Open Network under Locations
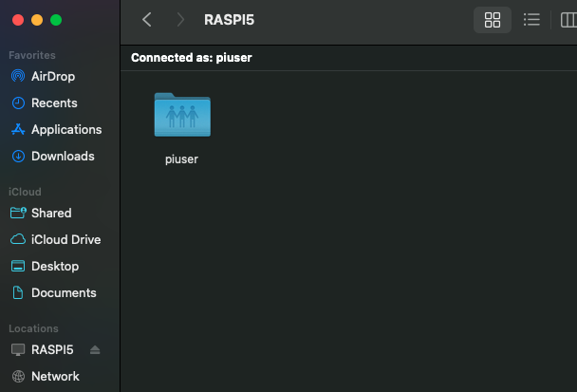 pyautogui.click(x=54, y=376)
